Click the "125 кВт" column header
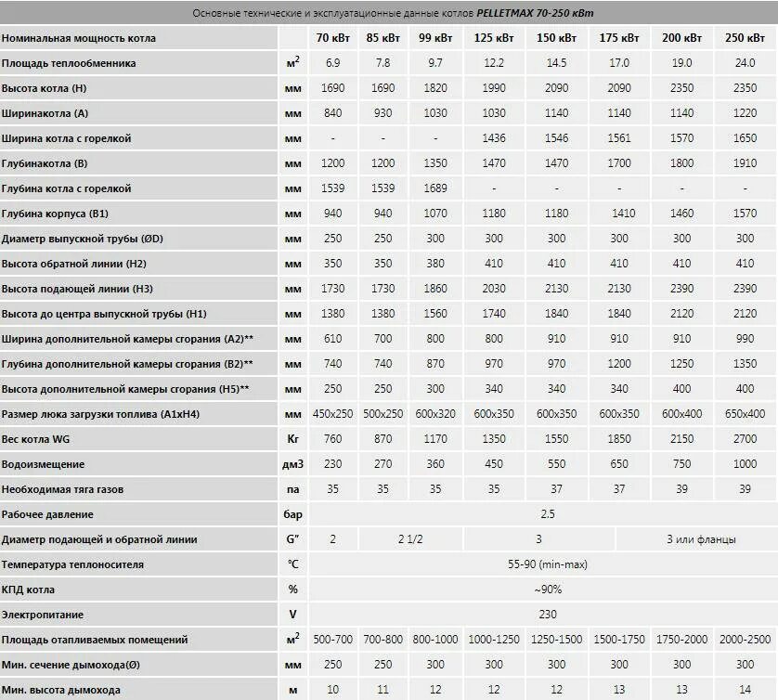 [494, 38]
